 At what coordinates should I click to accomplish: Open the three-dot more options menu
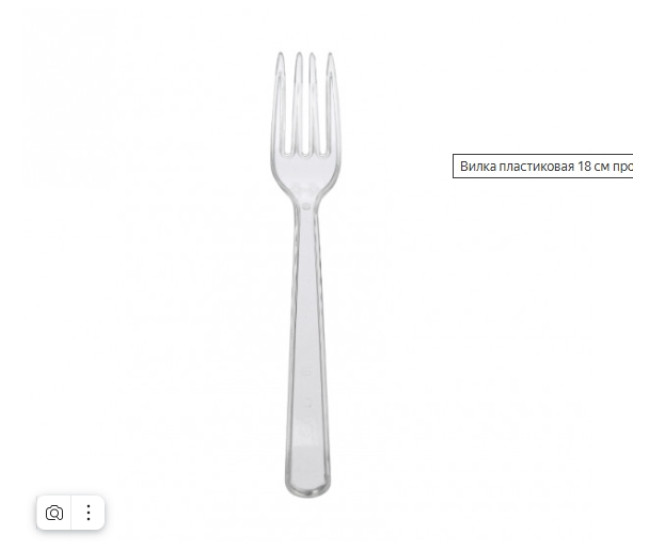88,513
